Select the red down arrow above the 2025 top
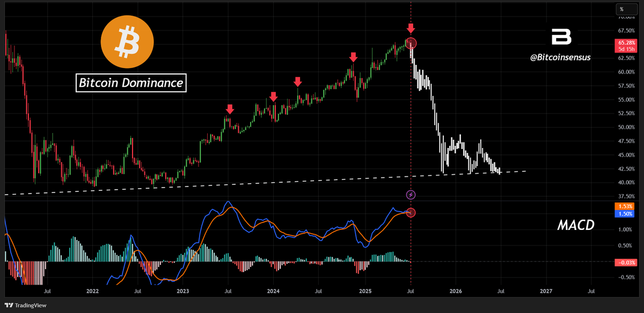This screenshot has height=313, width=644. click(x=411, y=28)
